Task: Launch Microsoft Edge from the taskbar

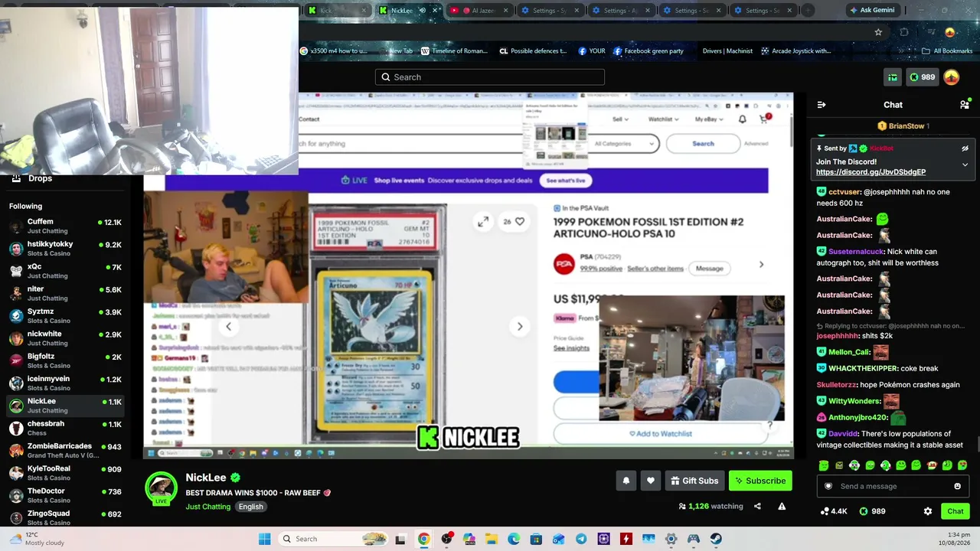Action: [x=514, y=539]
